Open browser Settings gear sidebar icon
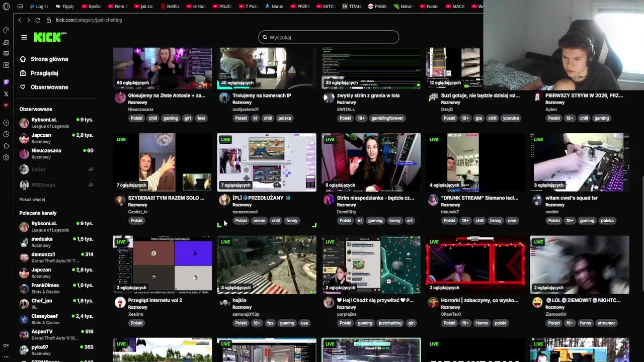The height and width of the screenshot is (362, 644). click(x=6, y=157)
